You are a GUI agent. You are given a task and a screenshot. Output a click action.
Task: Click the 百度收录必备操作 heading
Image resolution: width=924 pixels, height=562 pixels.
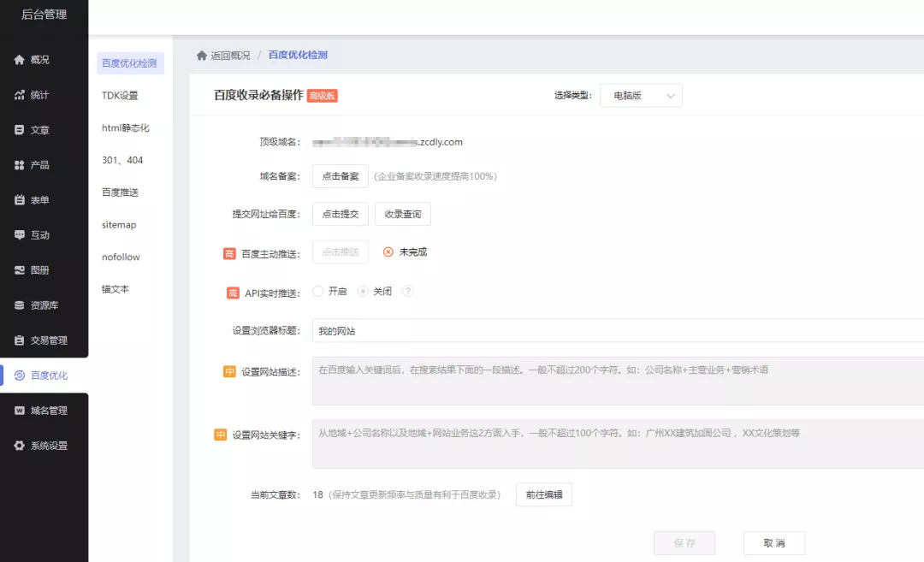click(x=258, y=95)
